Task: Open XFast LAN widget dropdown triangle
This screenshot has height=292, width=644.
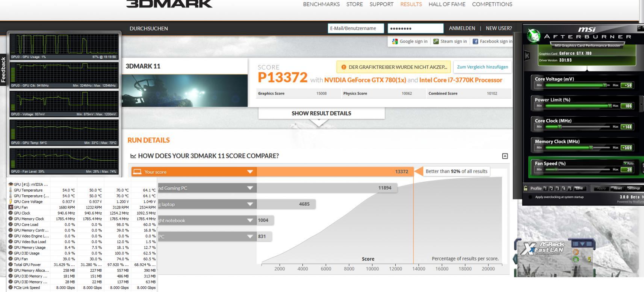Action: pyautogui.click(x=582, y=244)
